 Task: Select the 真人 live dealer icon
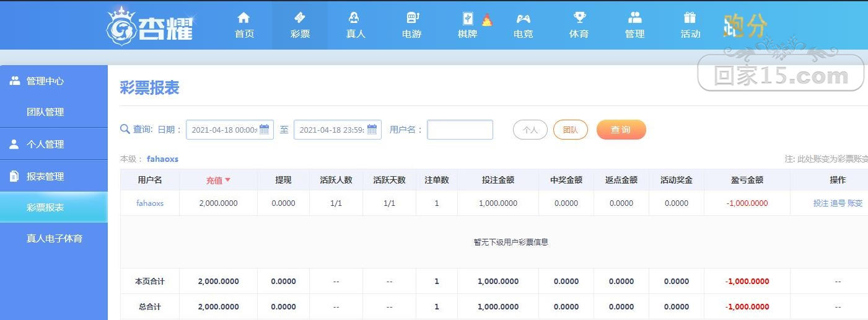[355, 17]
